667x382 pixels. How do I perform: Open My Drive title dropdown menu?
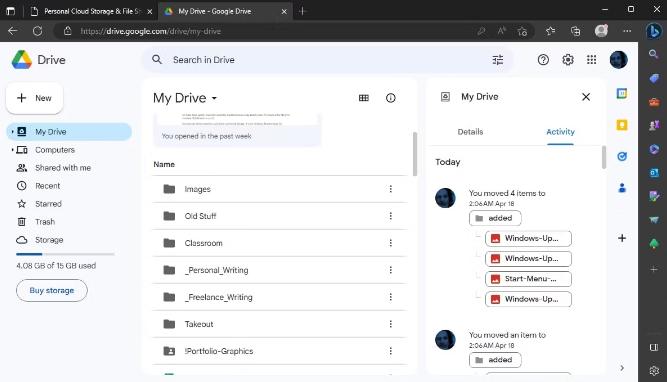(x=214, y=98)
